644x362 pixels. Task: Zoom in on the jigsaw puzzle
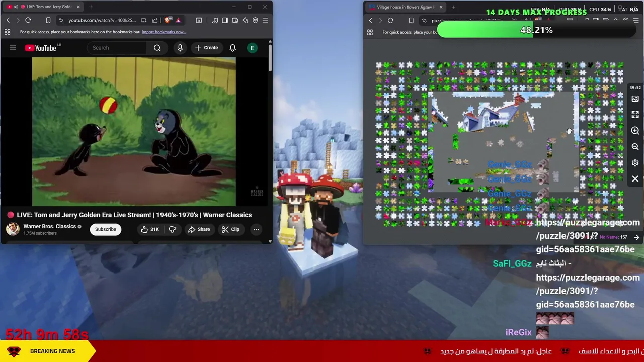coord(635,131)
